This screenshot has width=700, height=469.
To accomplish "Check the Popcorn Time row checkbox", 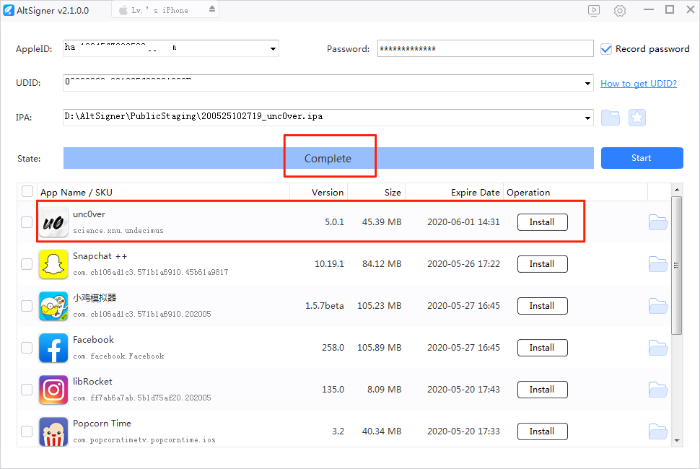I will (x=27, y=431).
